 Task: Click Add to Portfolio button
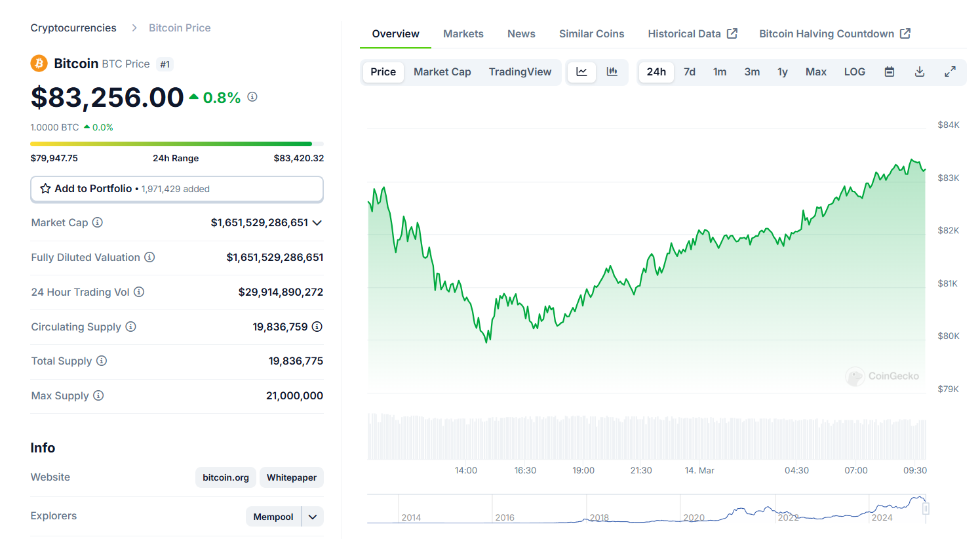[x=177, y=189]
